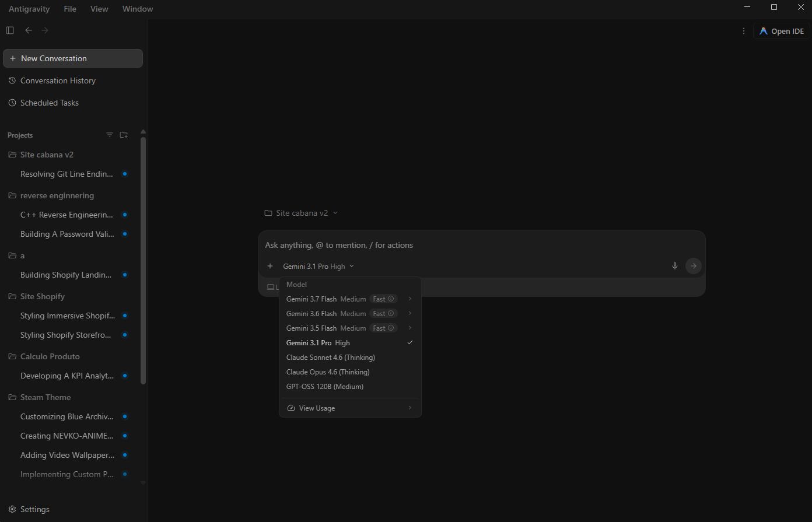
Task: Open the three-dot more options menu
Action: coord(743,31)
